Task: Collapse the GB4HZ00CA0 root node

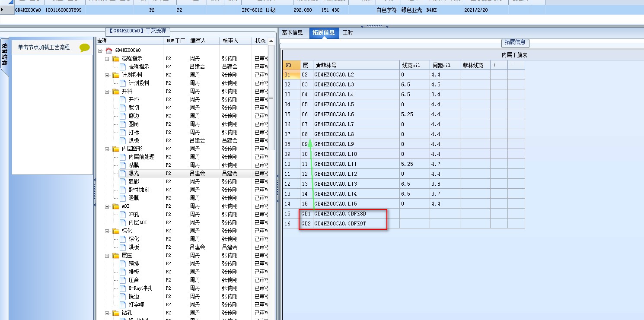Action: 100,51
